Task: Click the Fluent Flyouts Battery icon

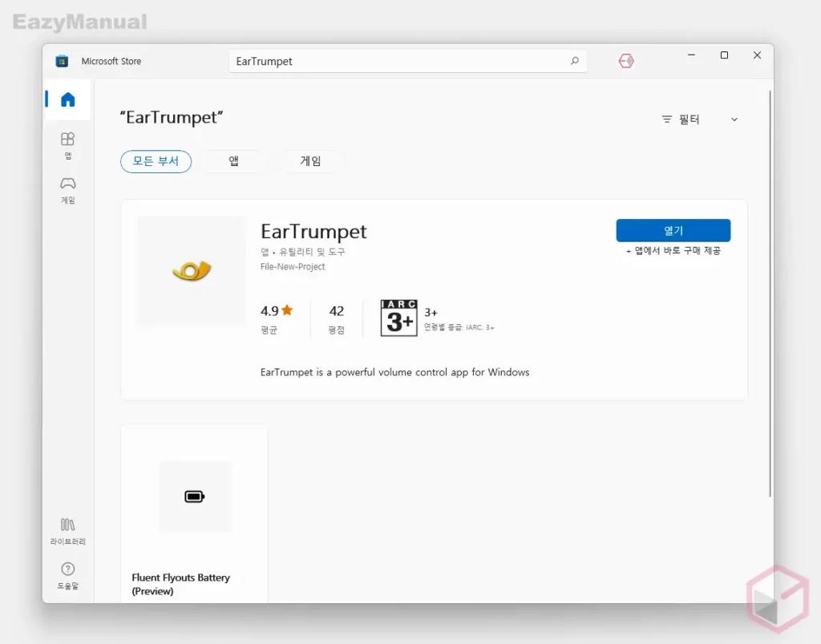Action: click(195, 496)
